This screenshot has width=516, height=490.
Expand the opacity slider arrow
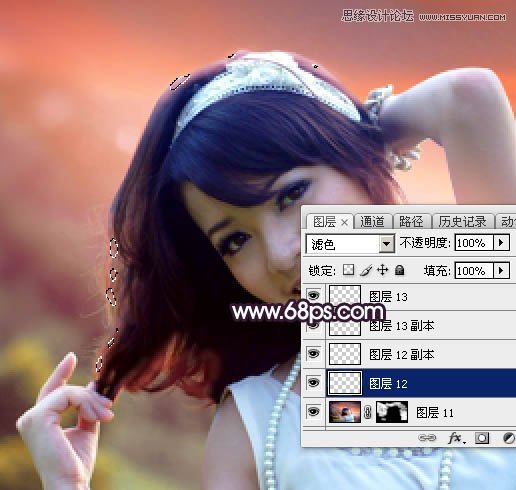[501, 243]
